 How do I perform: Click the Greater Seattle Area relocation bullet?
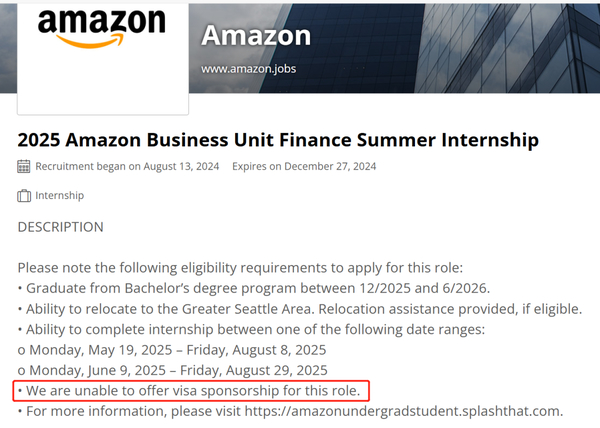[x=300, y=309]
